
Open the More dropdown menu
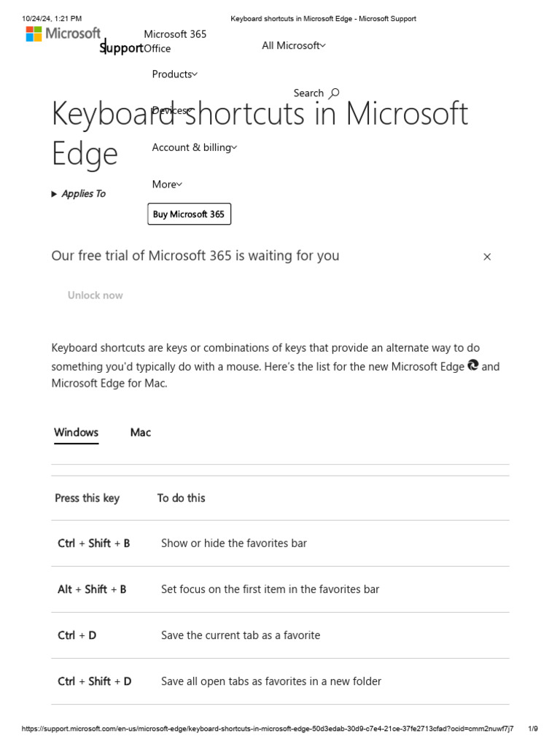coord(167,185)
